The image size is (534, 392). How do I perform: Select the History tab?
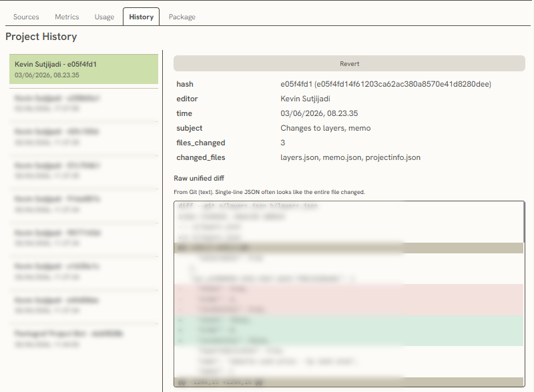tap(141, 17)
